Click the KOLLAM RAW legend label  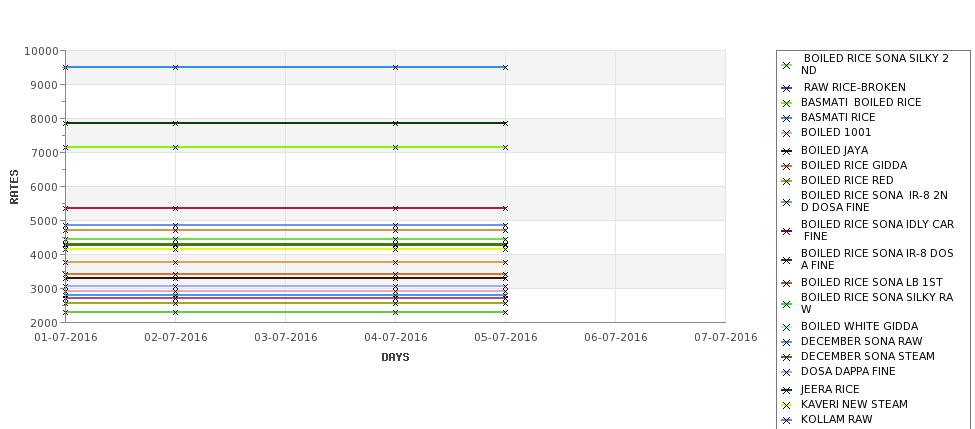coord(836,419)
